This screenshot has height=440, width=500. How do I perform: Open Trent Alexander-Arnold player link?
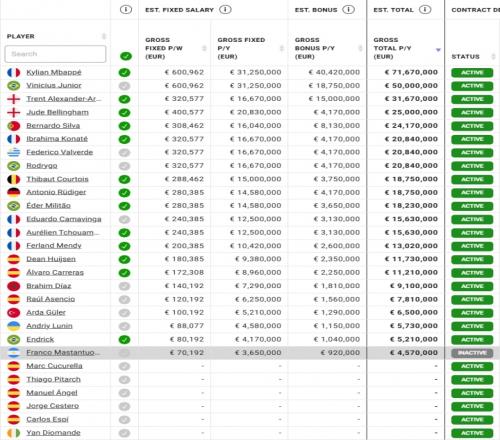coord(63,99)
